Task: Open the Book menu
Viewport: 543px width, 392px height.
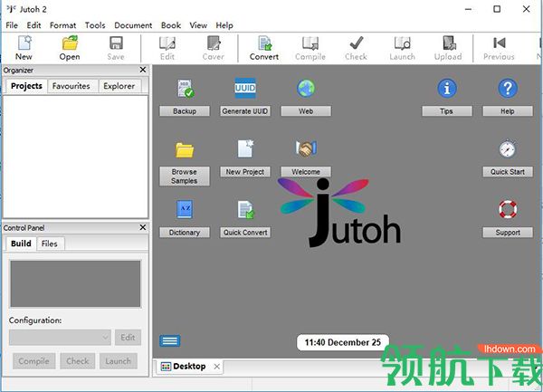Action: [171, 25]
